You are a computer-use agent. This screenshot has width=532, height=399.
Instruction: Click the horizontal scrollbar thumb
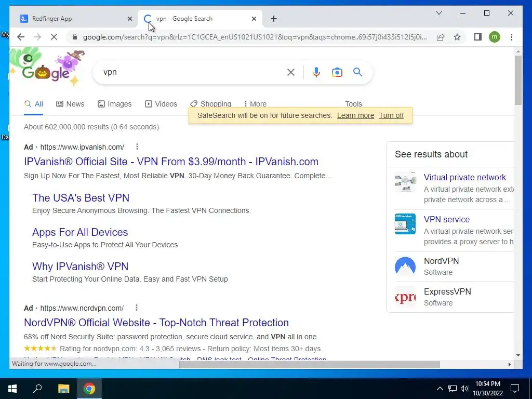coord(310,364)
